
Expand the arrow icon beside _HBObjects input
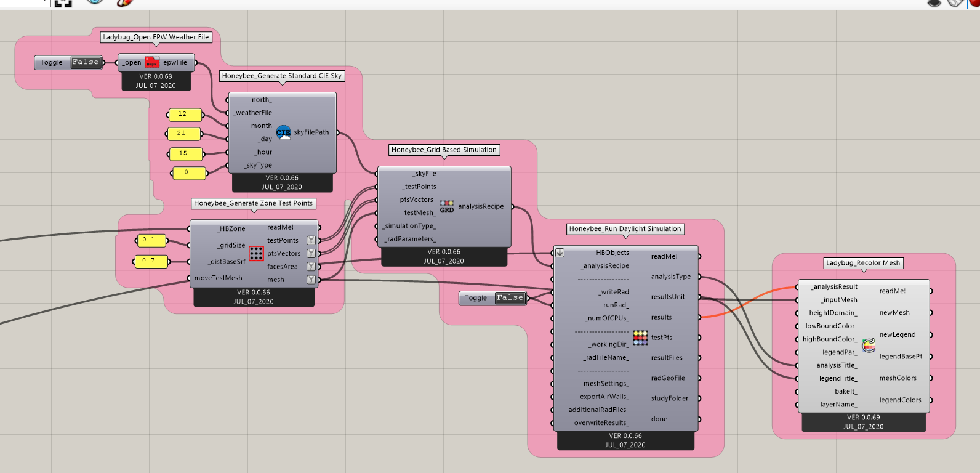(560, 253)
